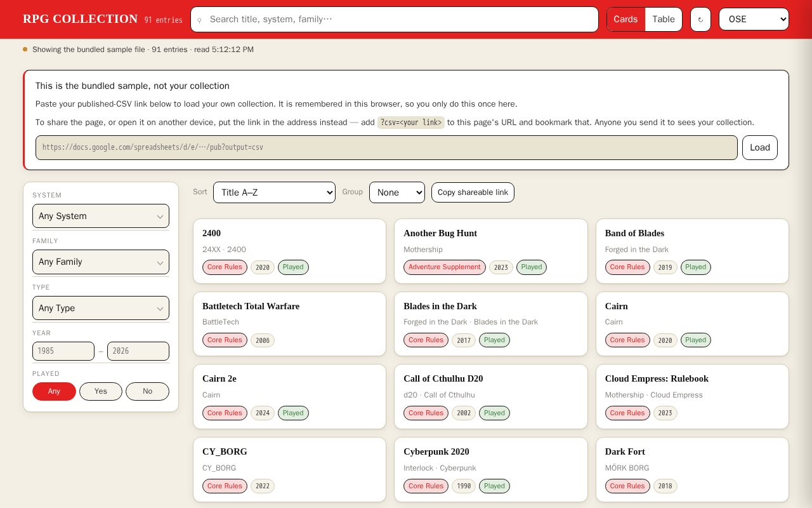Open the Call of Cthulhu D20 card
Screen dimensions: 812x508
[491, 397]
